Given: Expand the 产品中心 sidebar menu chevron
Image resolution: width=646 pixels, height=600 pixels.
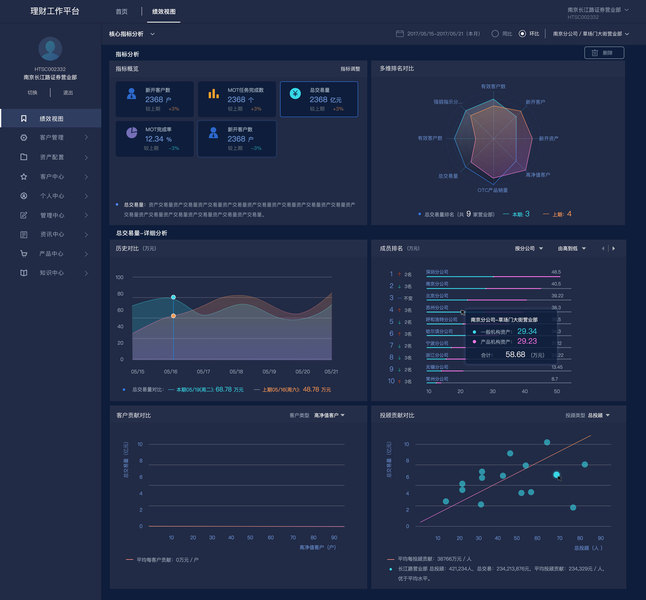Looking at the screenshot, I should coord(86,253).
